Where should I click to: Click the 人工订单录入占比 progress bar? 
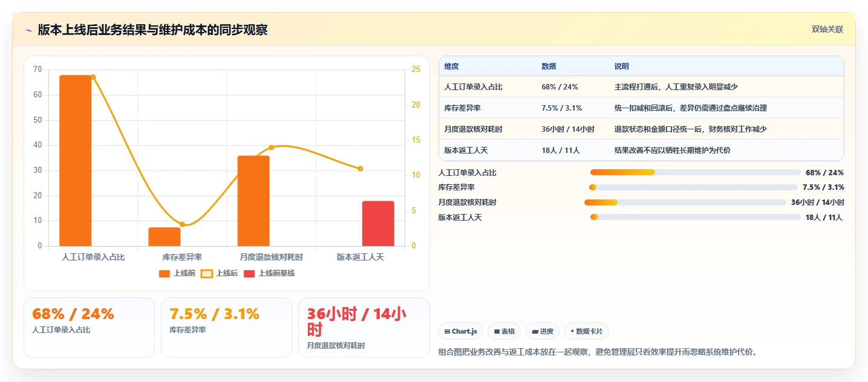click(x=696, y=172)
